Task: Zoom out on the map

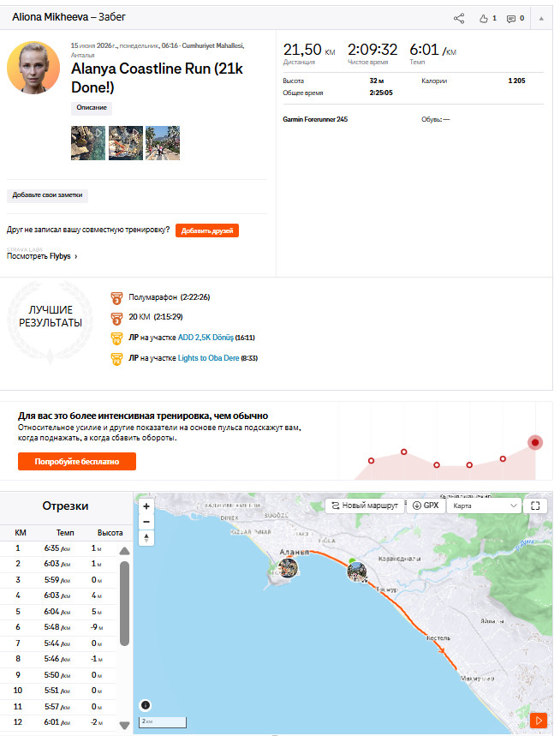Action: (x=146, y=522)
